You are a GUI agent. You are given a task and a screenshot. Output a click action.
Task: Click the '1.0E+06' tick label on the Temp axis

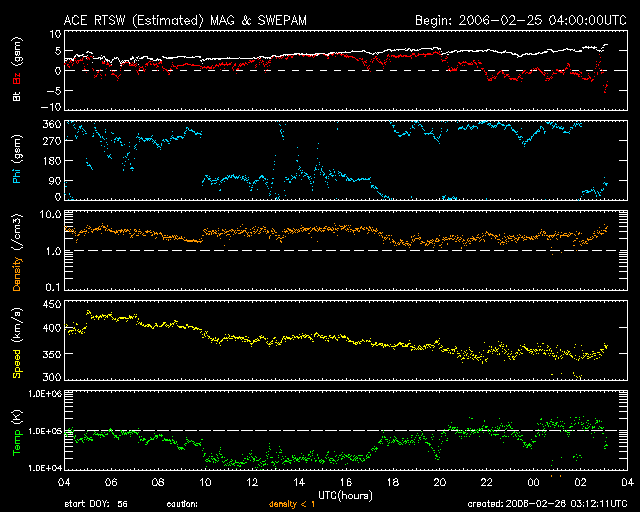click(45, 394)
